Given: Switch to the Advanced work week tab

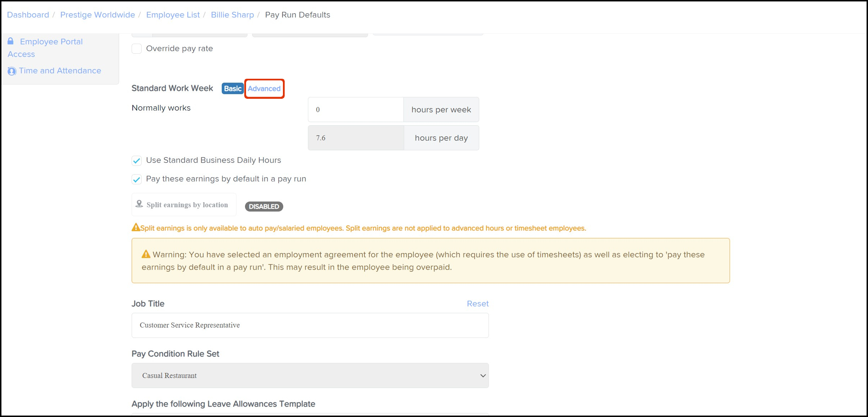Looking at the screenshot, I should click(264, 88).
